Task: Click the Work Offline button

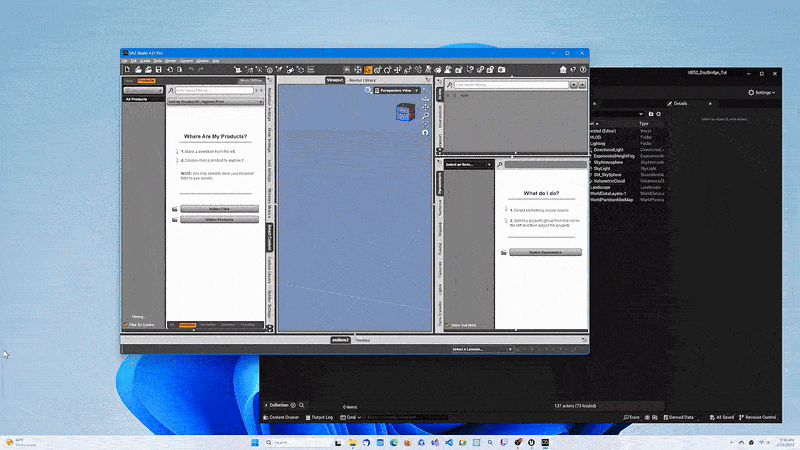Action: [x=251, y=81]
